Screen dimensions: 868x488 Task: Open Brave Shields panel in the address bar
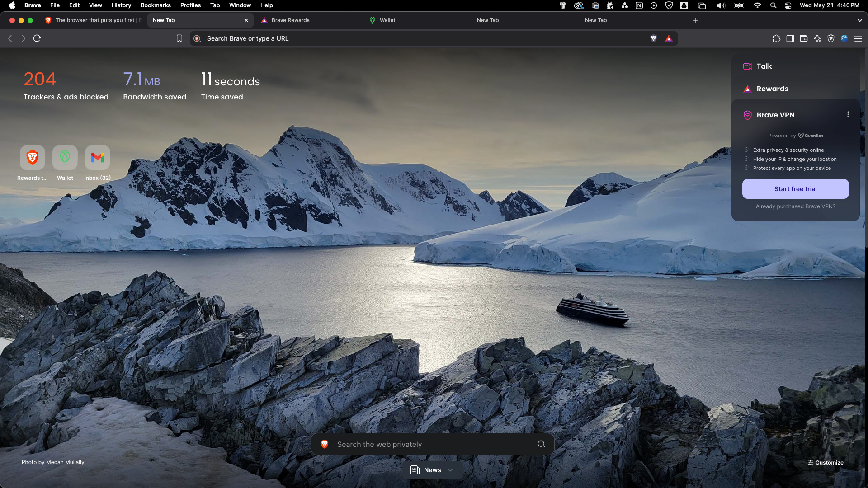tap(654, 38)
